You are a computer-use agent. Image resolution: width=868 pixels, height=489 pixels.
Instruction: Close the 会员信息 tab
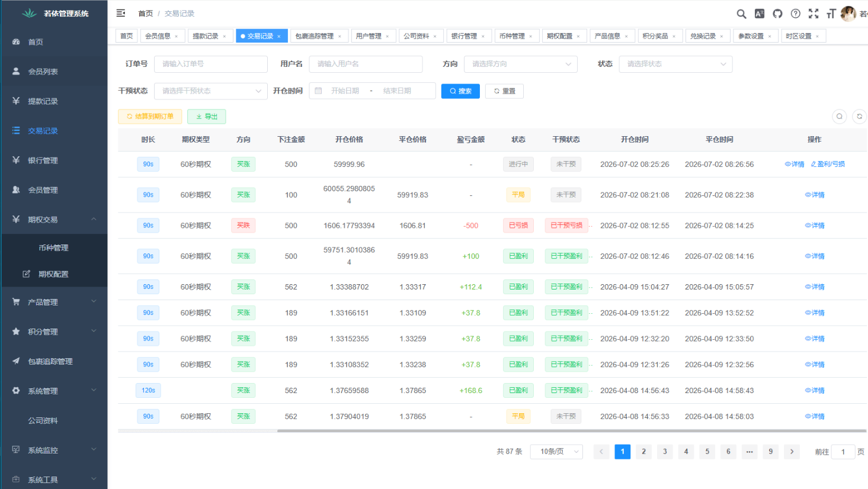[x=177, y=37]
